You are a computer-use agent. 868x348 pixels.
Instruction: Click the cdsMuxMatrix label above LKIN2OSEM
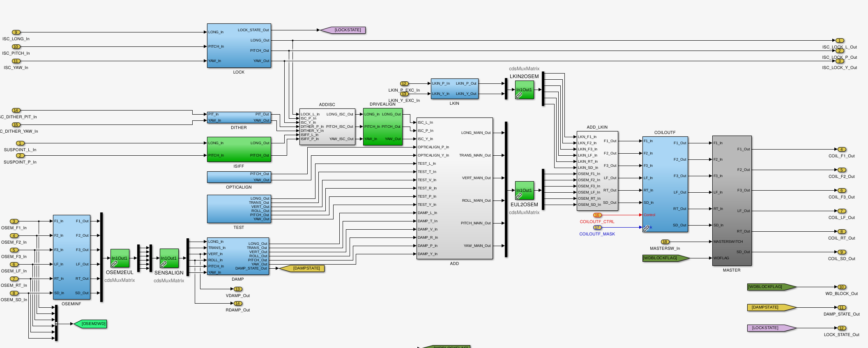pos(524,69)
